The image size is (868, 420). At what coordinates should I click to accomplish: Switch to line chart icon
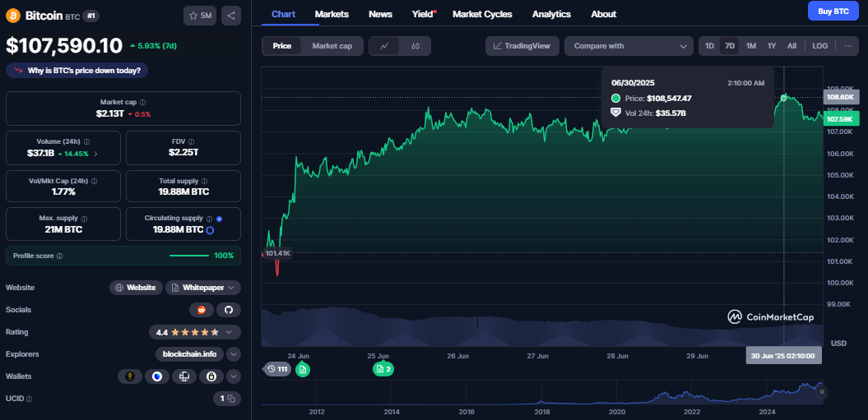pos(385,46)
